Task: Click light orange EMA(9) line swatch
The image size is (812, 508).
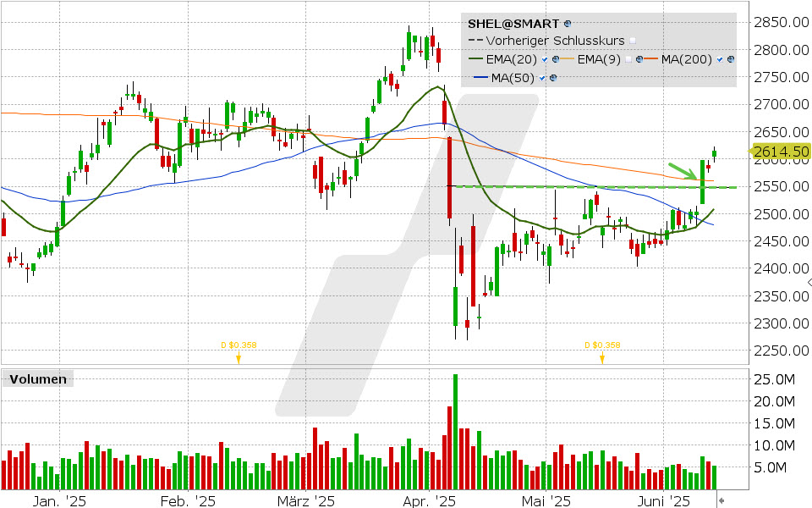Action: (567, 58)
